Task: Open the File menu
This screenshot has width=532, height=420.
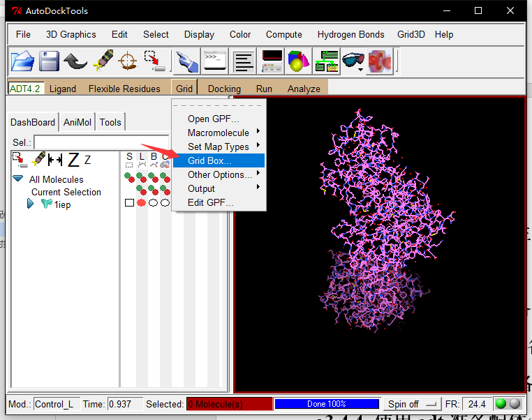Action: tap(23, 35)
